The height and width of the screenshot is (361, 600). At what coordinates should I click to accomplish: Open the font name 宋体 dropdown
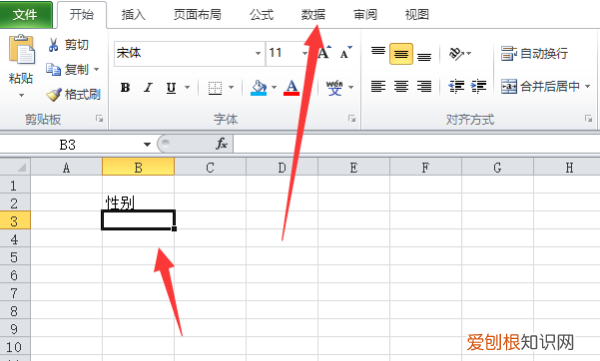pyautogui.click(x=258, y=53)
